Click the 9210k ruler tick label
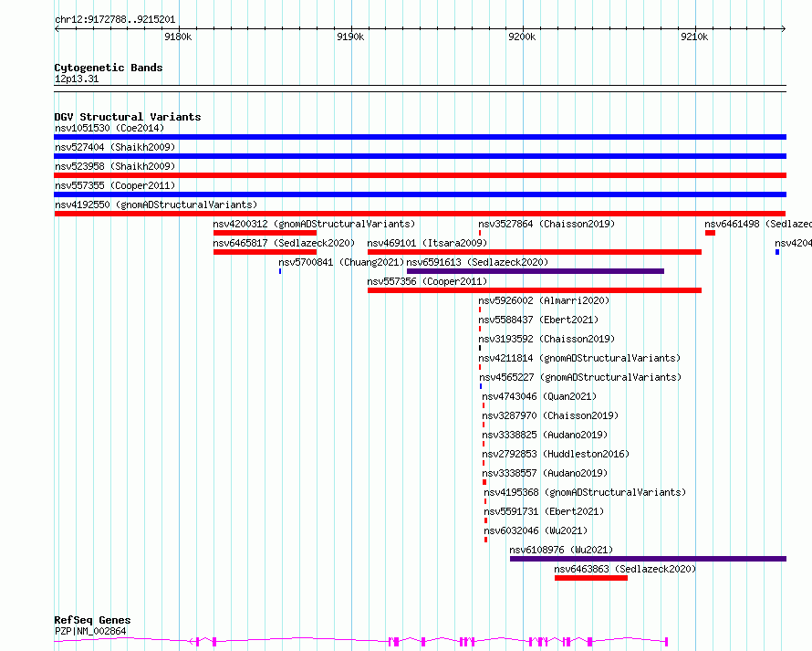 (x=694, y=37)
